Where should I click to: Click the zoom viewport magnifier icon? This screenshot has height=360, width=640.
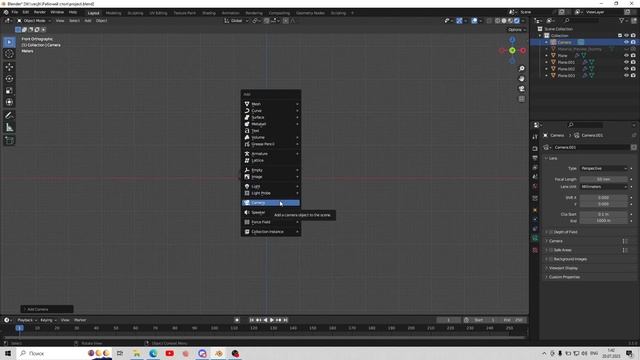click(522, 69)
